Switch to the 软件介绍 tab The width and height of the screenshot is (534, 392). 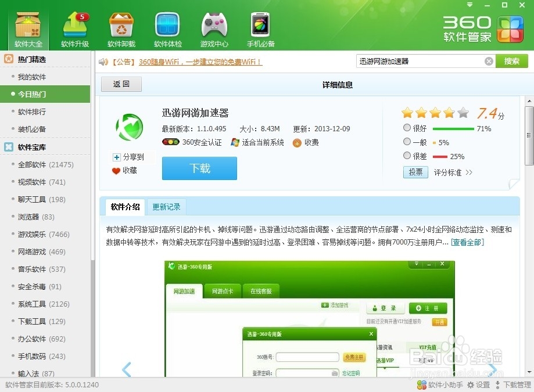tap(125, 207)
